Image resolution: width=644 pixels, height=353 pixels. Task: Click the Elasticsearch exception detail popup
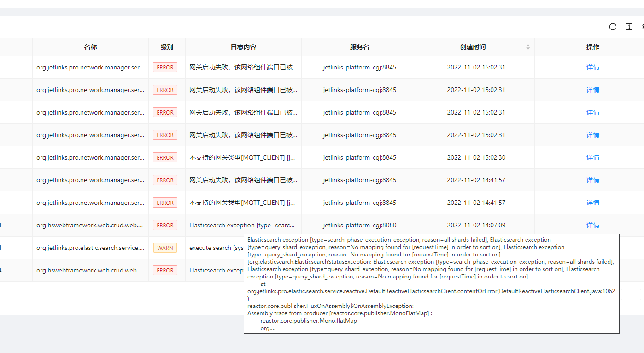pos(431,283)
